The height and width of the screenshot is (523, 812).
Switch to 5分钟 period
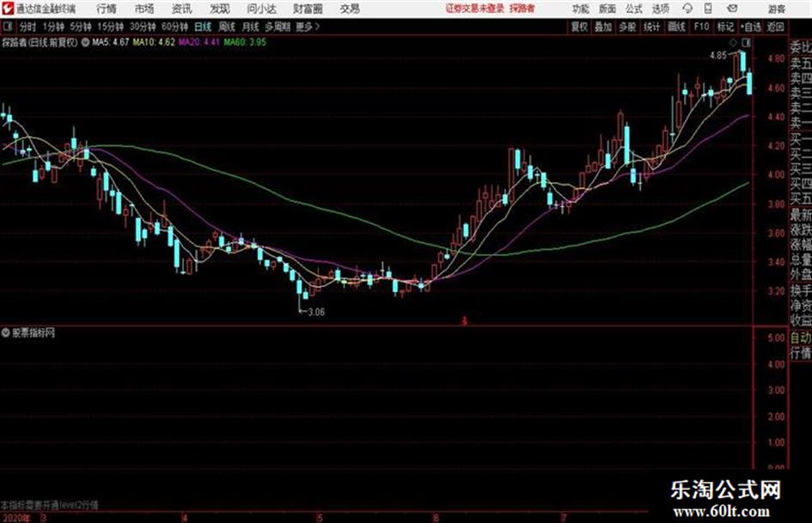click(81, 27)
